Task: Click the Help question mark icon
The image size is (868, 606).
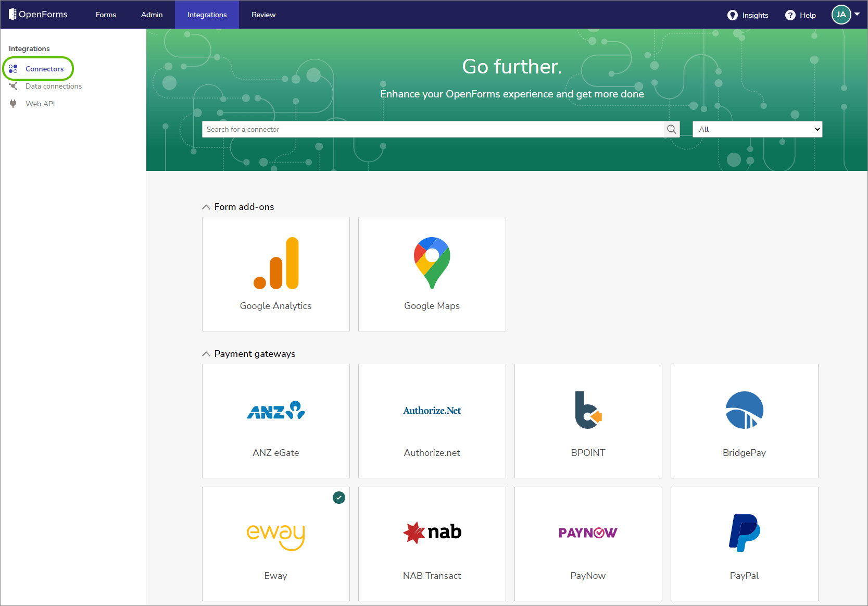Action: tap(790, 15)
